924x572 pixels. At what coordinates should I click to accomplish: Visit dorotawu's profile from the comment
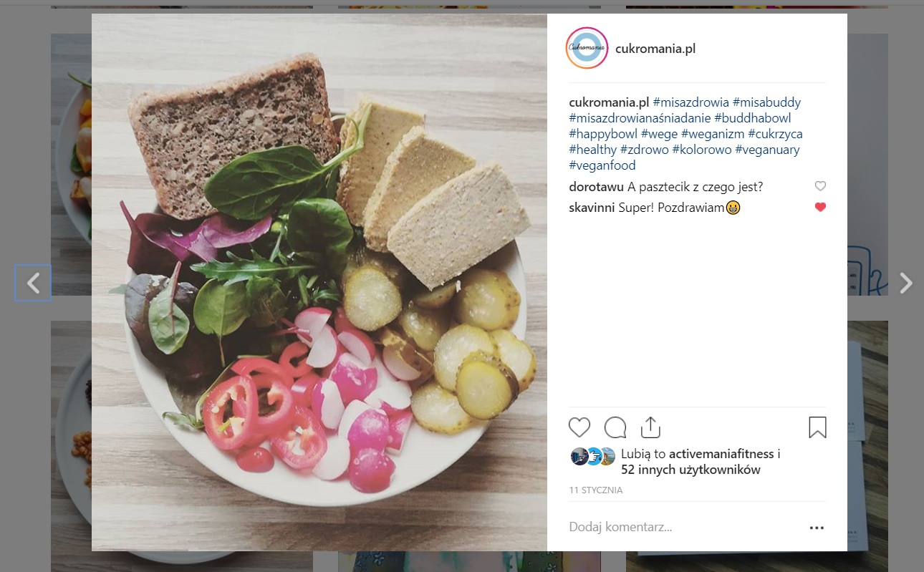(596, 187)
